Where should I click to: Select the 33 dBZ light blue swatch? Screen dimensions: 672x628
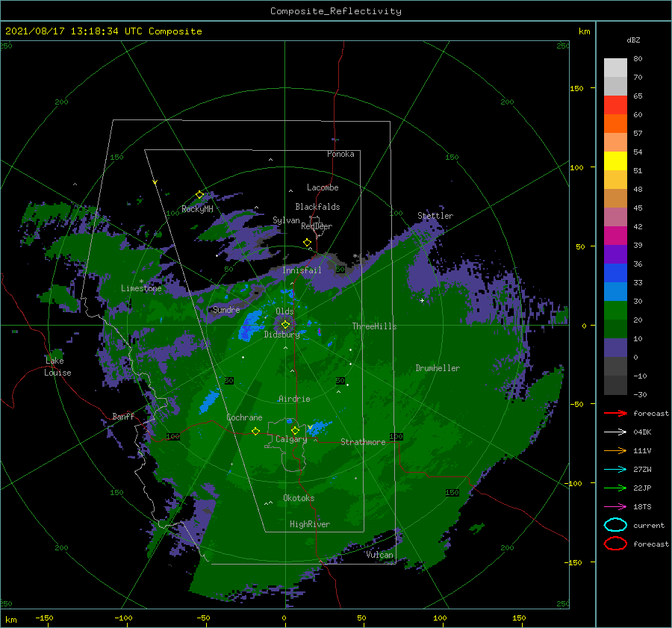pos(615,291)
